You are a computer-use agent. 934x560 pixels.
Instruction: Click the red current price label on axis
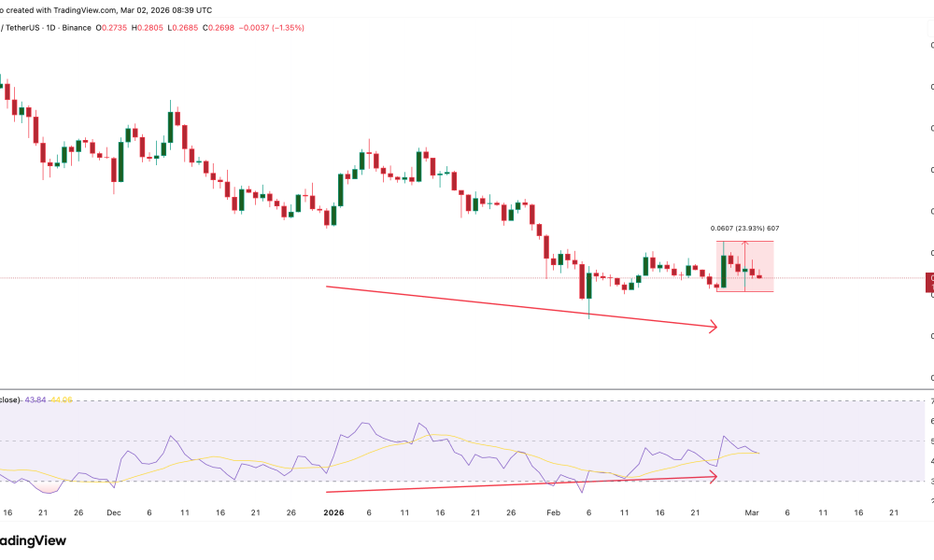[928, 279]
